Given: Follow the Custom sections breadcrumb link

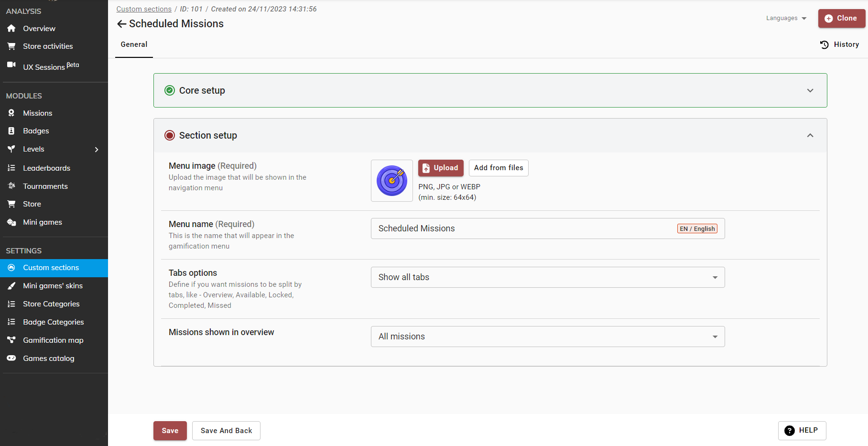Looking at the screenshot, I should tap(144, 9).
